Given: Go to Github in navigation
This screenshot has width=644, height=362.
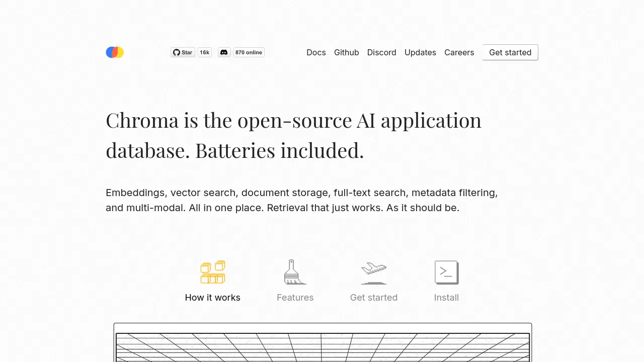Looking at the screenshot, I should [347, 52].
